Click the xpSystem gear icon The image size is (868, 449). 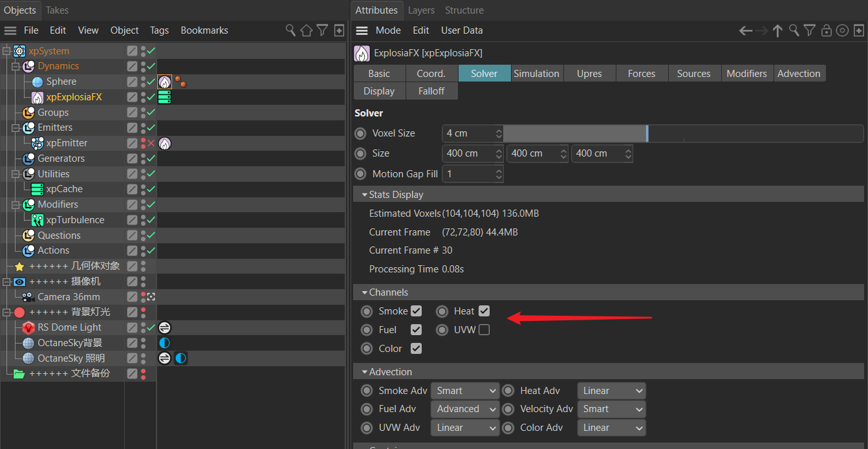coord(19,51)
